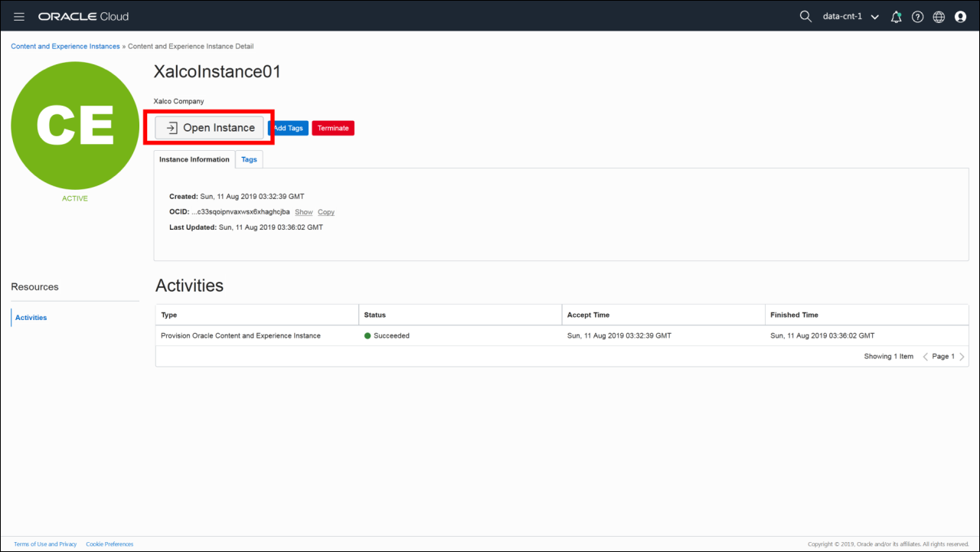The image size is (980, 552).
Task: Click the Status column header
Action: [x=460, y=315]
